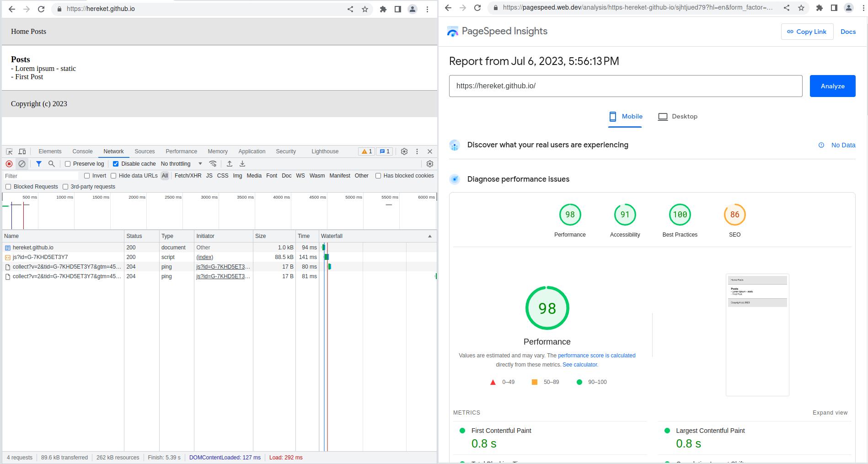
Task: Open the 'performance score is calculated' link
Action: pyautogui.click(x=597, y=356)
